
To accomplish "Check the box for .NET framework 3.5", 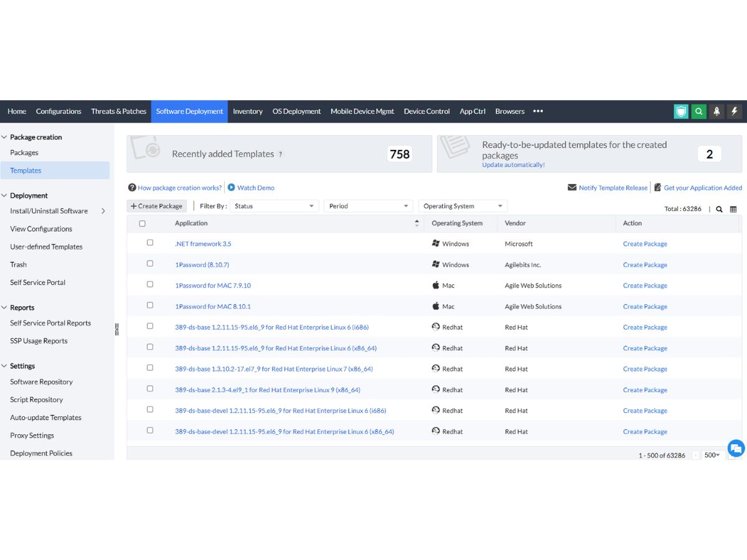I will (x=150, y=243).
